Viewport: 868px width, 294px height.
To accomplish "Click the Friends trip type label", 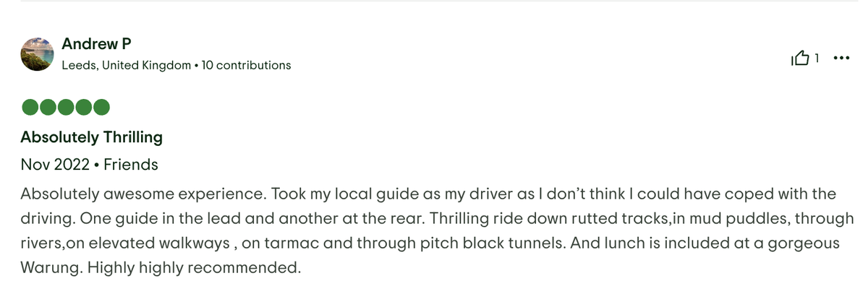I will (131, 165).
